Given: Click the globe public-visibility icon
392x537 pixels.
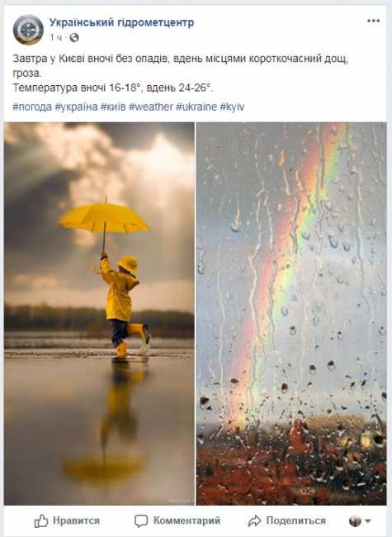Looking at the screenshot, I should tap(74, 38).
